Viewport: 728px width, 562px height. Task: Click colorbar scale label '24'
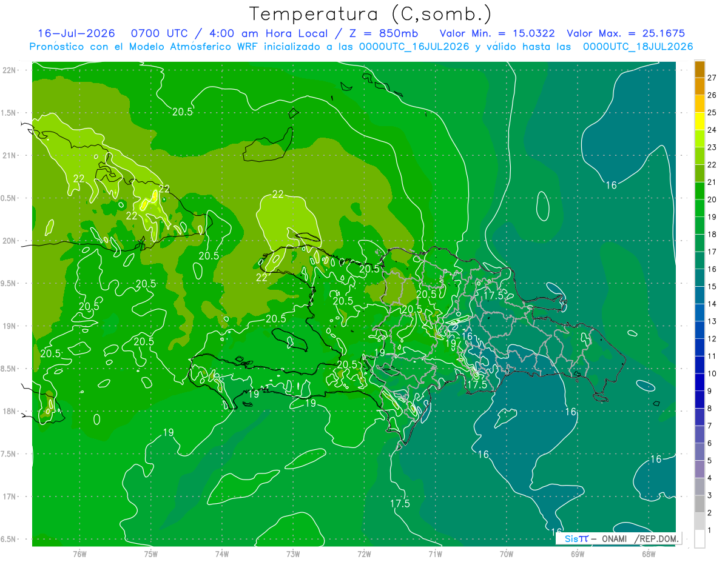(712, 130)
